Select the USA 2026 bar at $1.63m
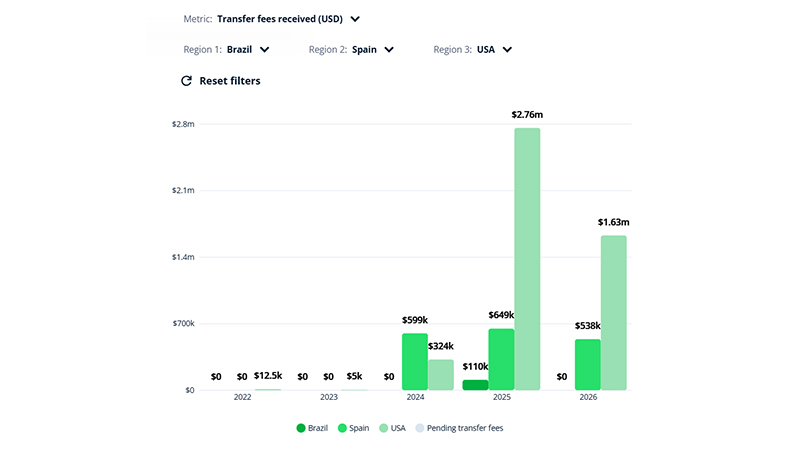 (613, 313)
